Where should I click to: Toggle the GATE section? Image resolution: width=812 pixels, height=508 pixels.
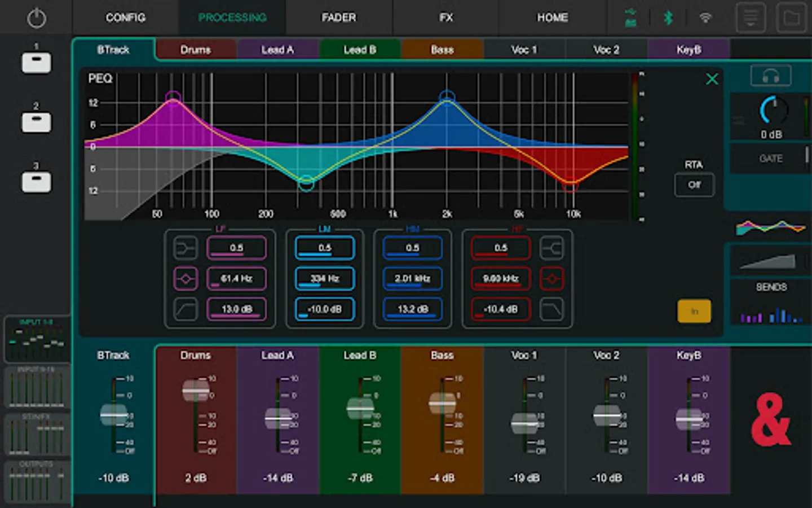770,159
